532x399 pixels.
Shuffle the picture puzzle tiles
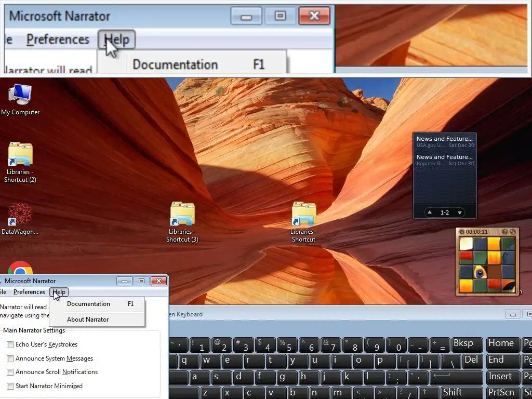(513, 232)
